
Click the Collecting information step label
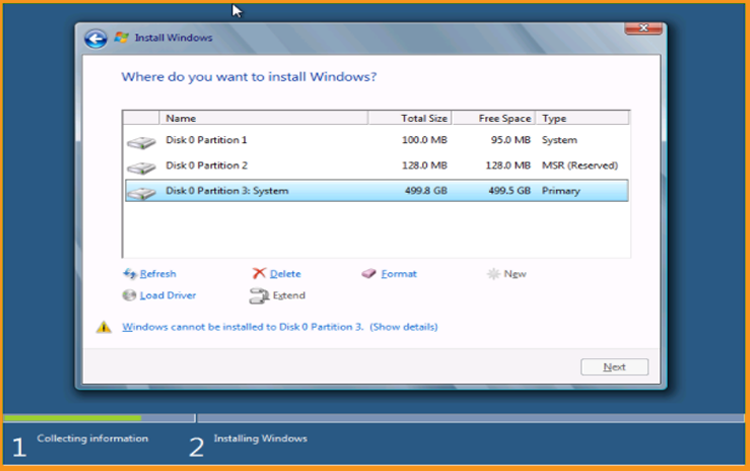93,438
